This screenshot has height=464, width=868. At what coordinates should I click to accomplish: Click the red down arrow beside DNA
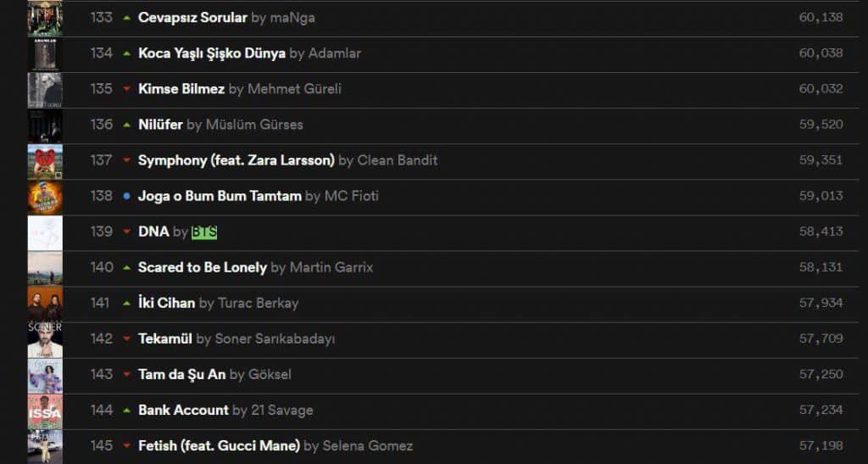point(127,232)
